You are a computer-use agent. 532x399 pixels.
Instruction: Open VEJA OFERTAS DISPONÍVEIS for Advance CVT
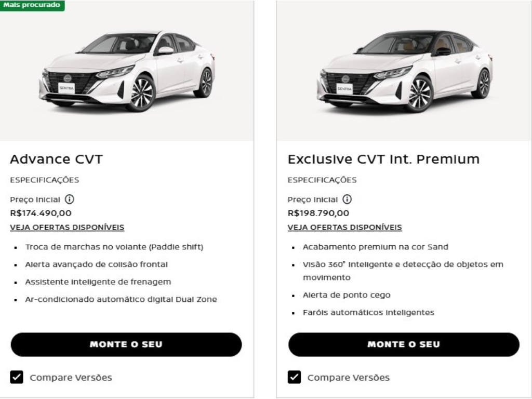pos(67,228)
